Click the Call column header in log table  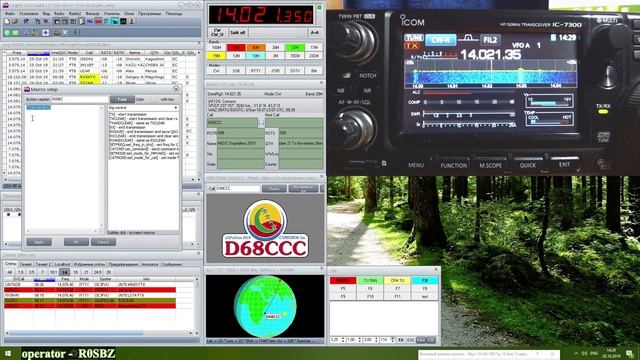tap(89, 53)
